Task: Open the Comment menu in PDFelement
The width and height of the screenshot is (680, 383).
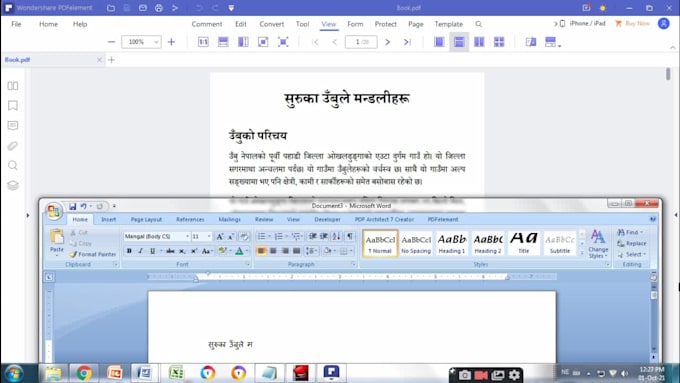Action: [207, 24]
